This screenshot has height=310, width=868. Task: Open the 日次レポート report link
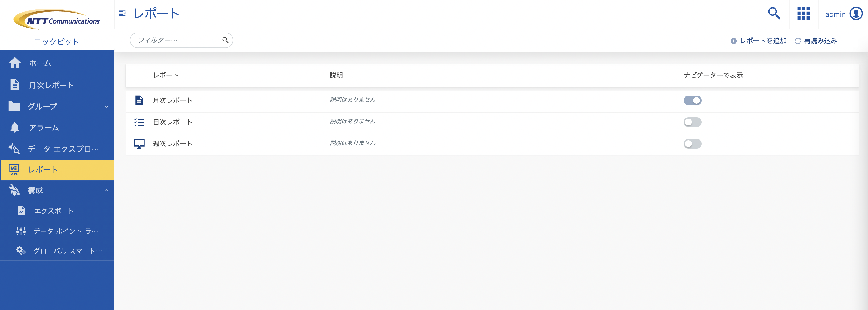172,122
